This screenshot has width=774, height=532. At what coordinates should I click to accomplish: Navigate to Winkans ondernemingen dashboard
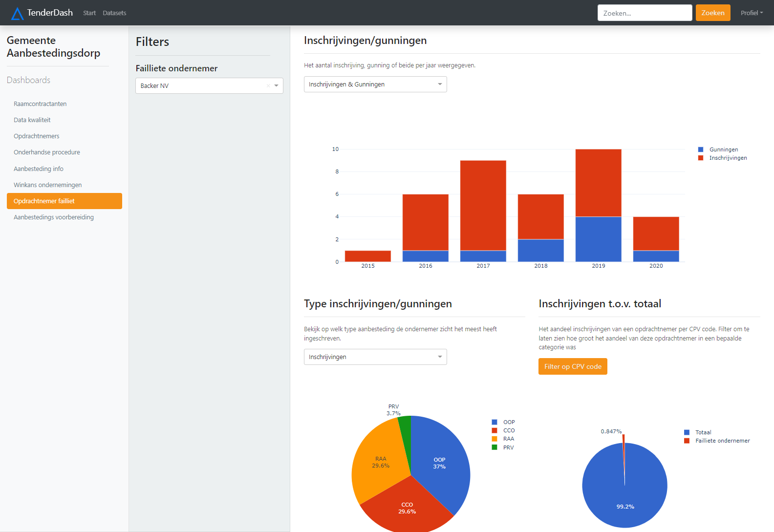point(47,185)
